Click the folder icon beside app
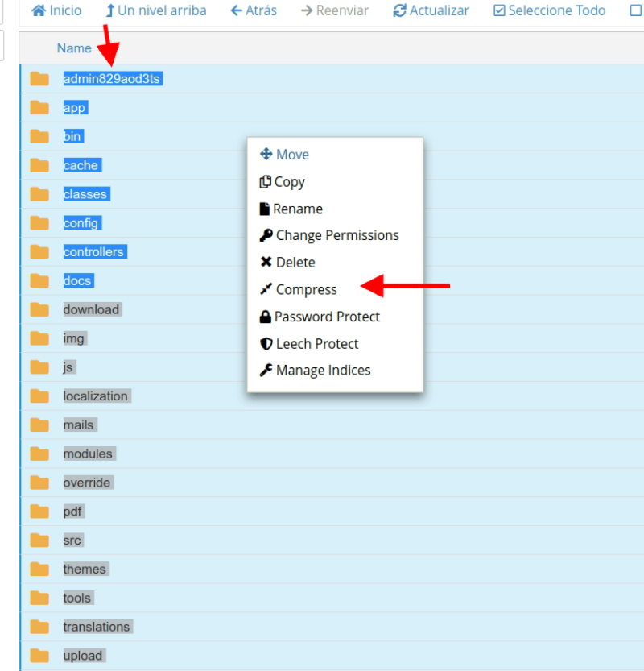The height and width of the screenshot is (671, 644). 39,107
